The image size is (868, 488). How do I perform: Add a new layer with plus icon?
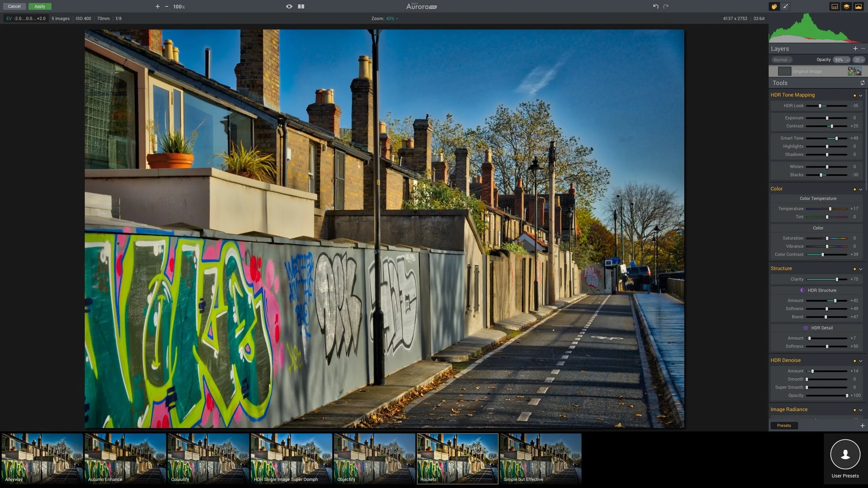(x=855, y=49)
